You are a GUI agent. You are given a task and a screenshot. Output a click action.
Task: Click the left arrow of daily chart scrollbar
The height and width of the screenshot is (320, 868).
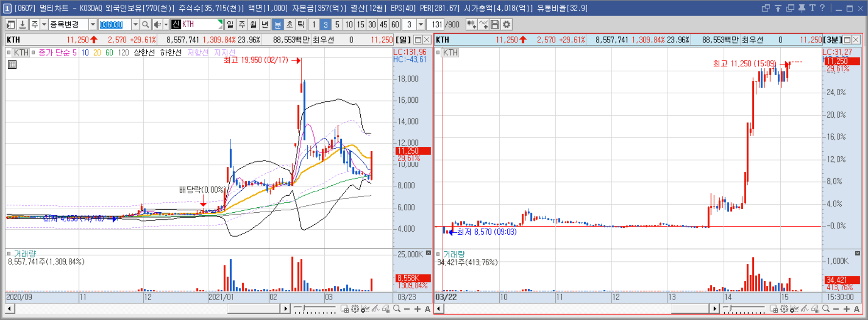click(10, 309)
